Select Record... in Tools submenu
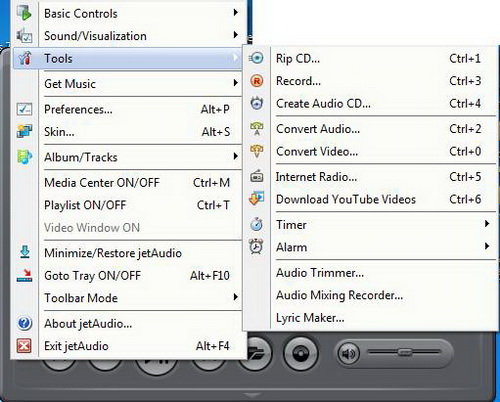Image resolution: width=500 pixels, height=402 pixels. pos(371,81)
